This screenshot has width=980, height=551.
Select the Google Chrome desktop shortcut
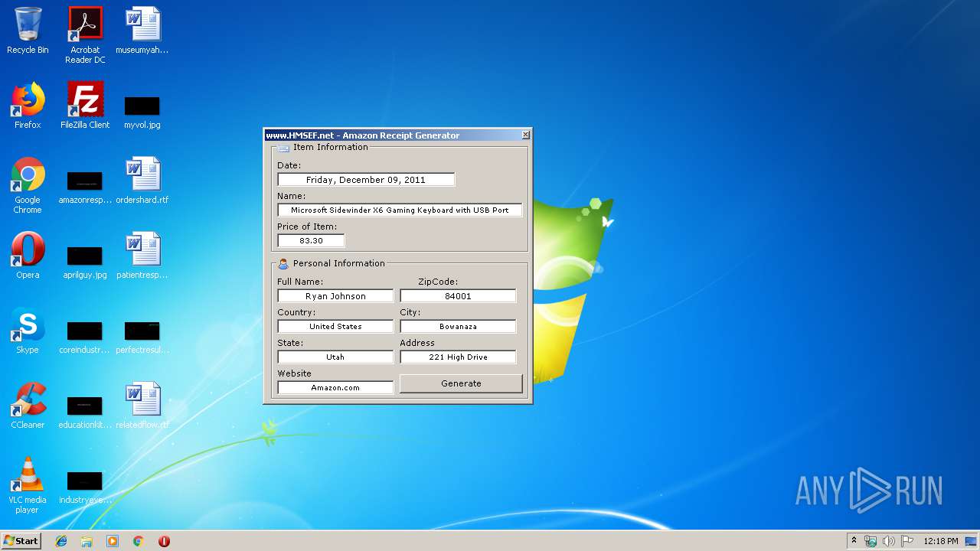click(28, 185)
